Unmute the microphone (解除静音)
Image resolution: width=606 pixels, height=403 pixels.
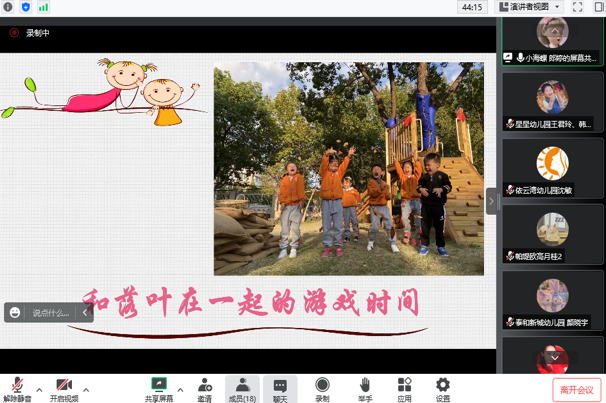click(x=16, y=386)
